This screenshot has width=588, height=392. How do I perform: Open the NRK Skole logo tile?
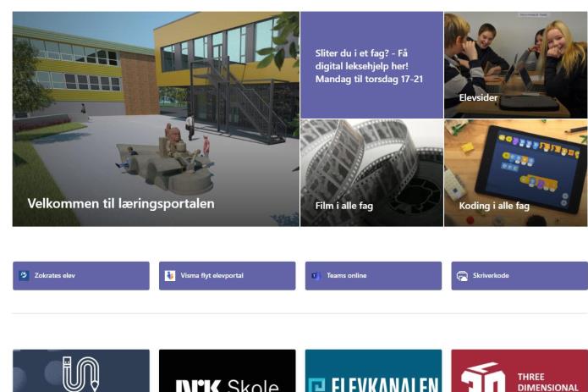pyautogui.click(x=228, y=371)
